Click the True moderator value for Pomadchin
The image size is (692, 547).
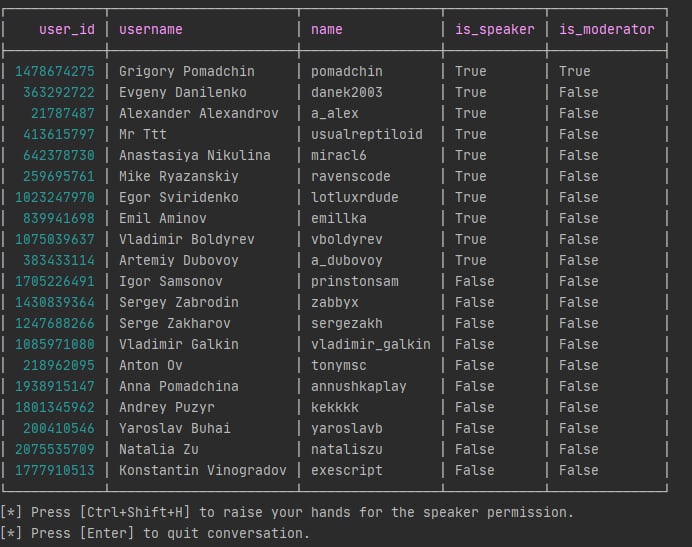575,71
